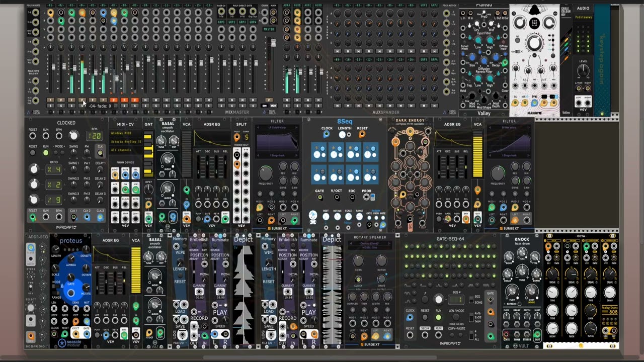This screenshot has width=644, height=362.
Task: Click the OFST knob on QNT module
Action: 148,190
